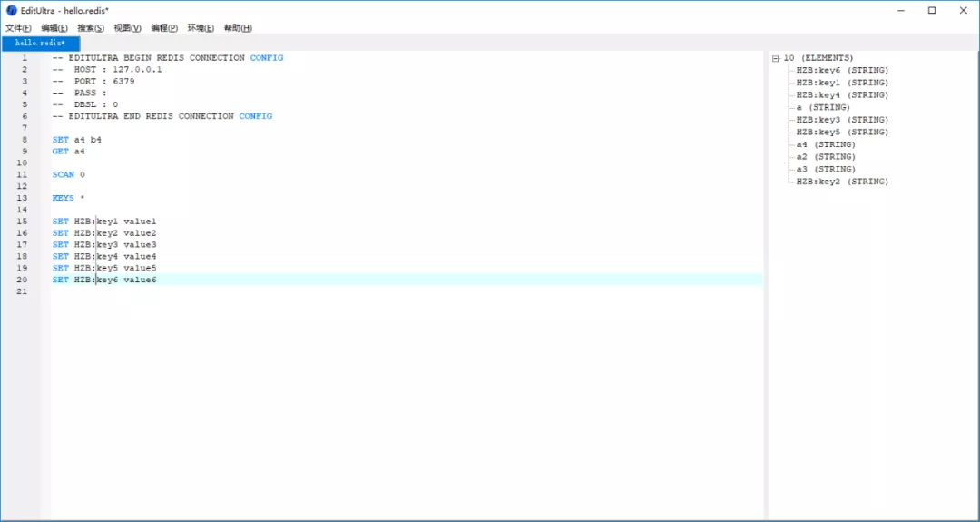Open the 编程(P) menu
The height and width of the screenshot is (522, 980).
[x=164, y=28]
